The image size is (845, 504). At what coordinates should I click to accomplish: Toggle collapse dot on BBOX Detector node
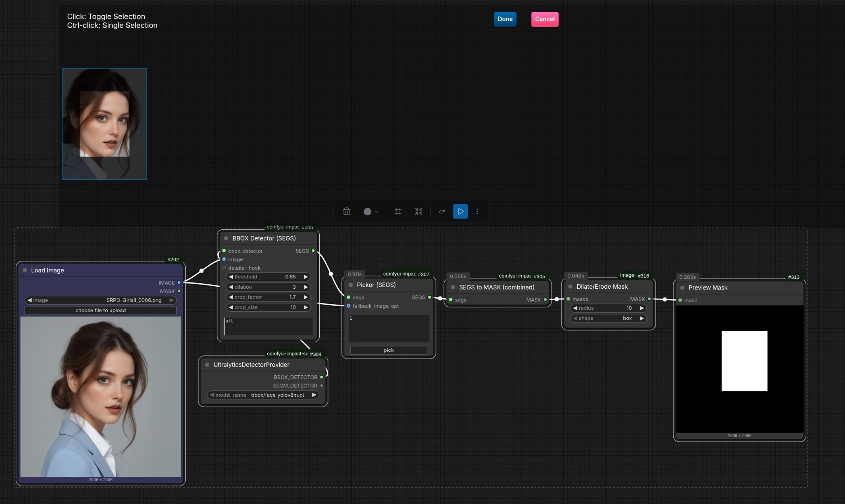(x=226, y=238)
